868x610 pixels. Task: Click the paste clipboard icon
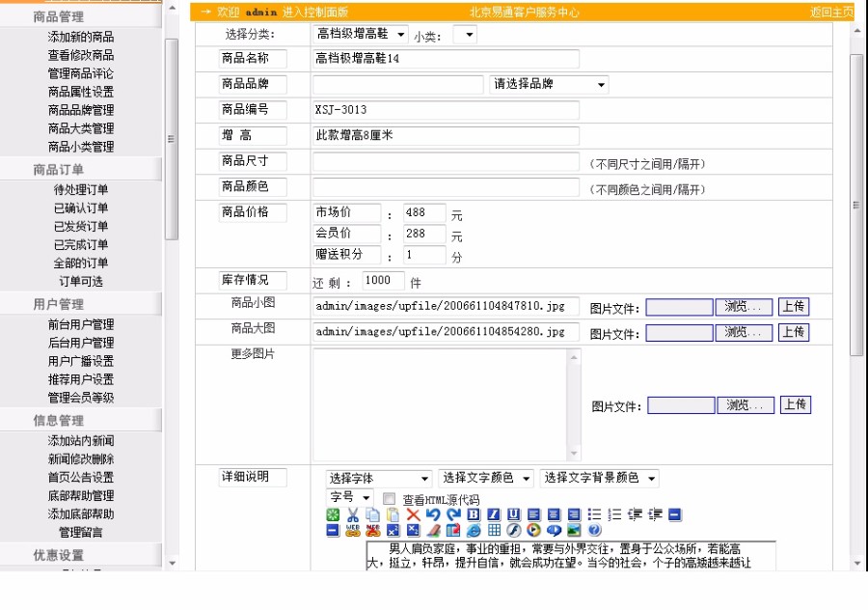point(393,514)
